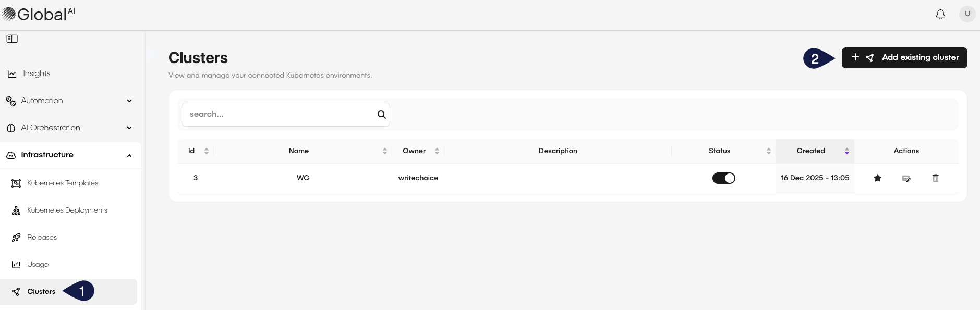Focus the clusters search field
This screenshot has height=310, width=980.
(279, 115)
